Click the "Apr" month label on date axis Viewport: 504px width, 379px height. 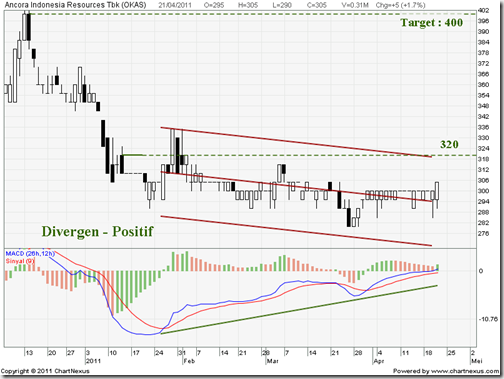tap(379, 361)
